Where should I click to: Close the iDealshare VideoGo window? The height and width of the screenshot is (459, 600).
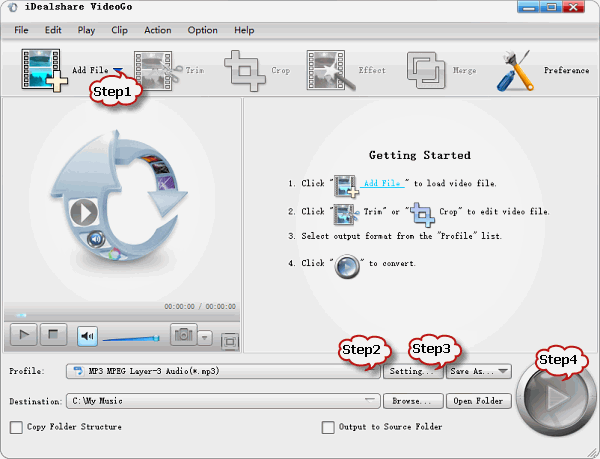(x=573, y=7)
